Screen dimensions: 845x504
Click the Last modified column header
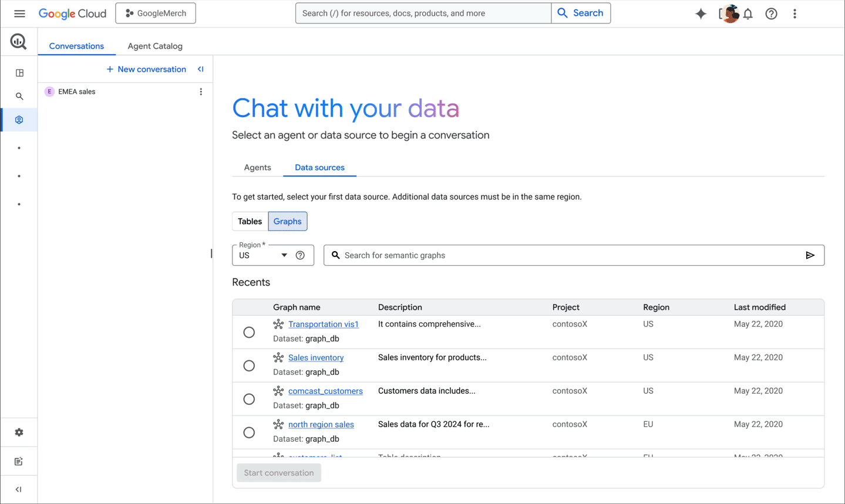759,307
